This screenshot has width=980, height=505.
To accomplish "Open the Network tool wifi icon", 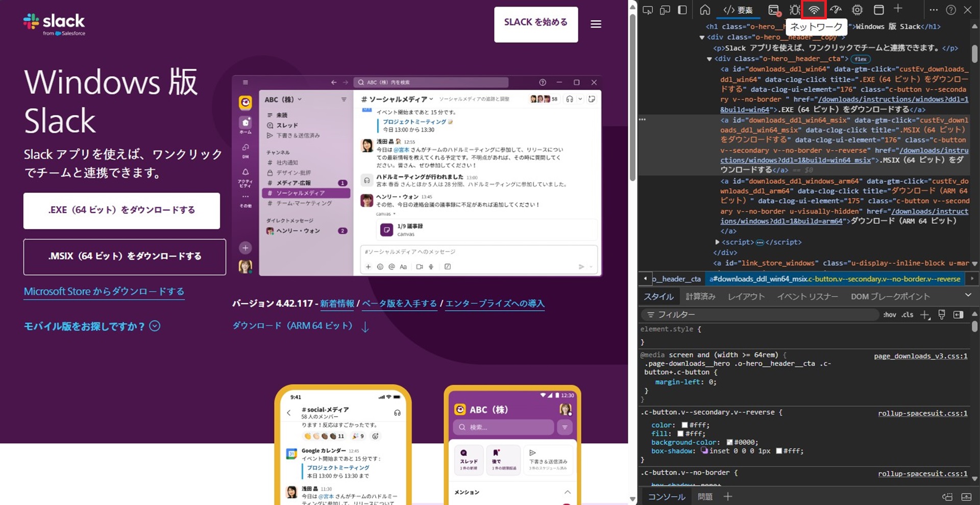I will 814,10.
